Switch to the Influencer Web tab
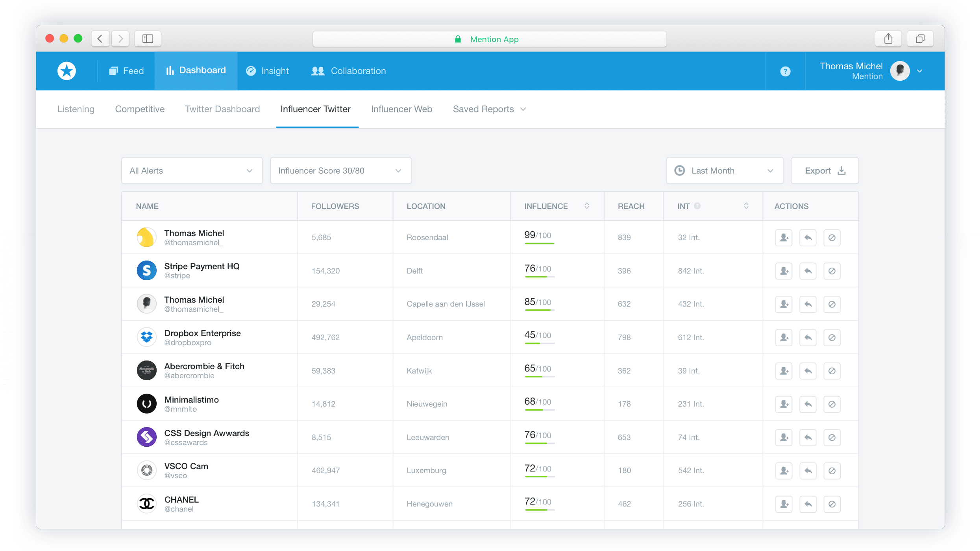This screenshot has height=551, width=980. (x=401, y=109)
